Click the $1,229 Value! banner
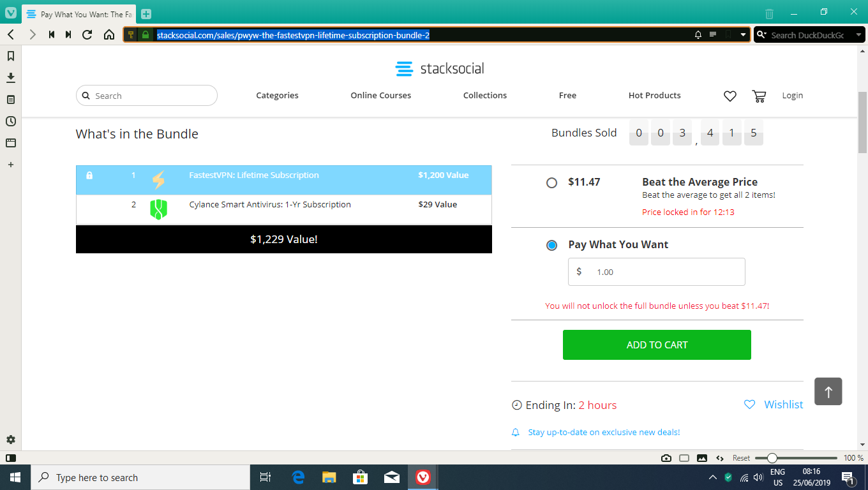 [x=284, y=239]
